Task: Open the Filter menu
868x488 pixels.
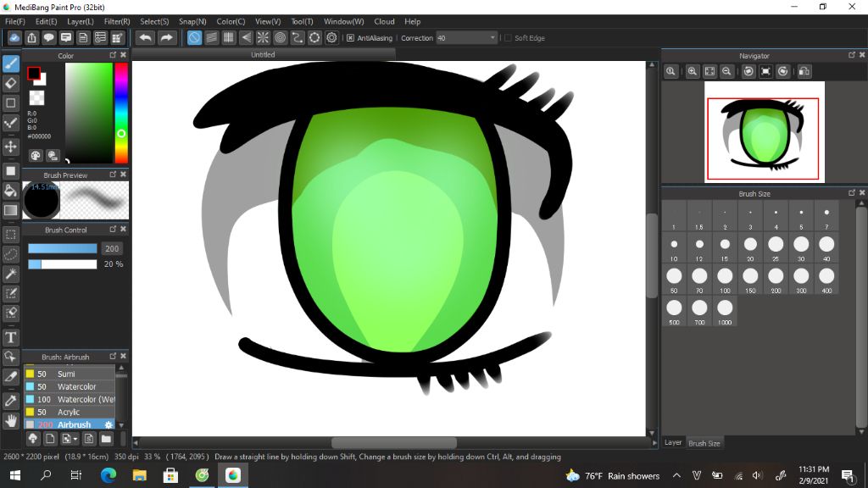Action: 117,21
